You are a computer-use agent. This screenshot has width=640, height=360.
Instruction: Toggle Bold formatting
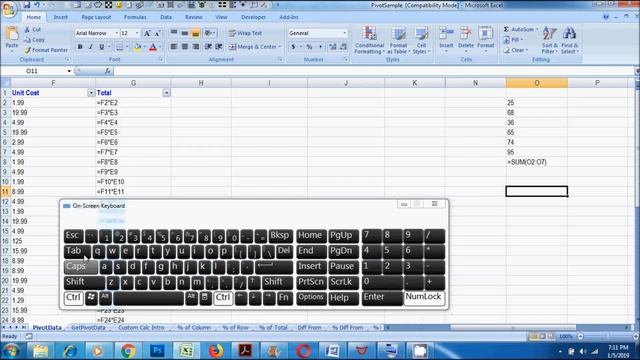tap(80, 47)
